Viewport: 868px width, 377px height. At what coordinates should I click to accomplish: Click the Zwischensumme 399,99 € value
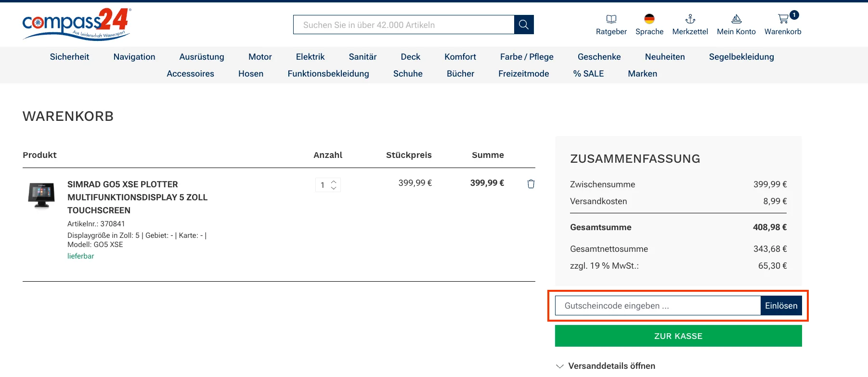(770, 184)
